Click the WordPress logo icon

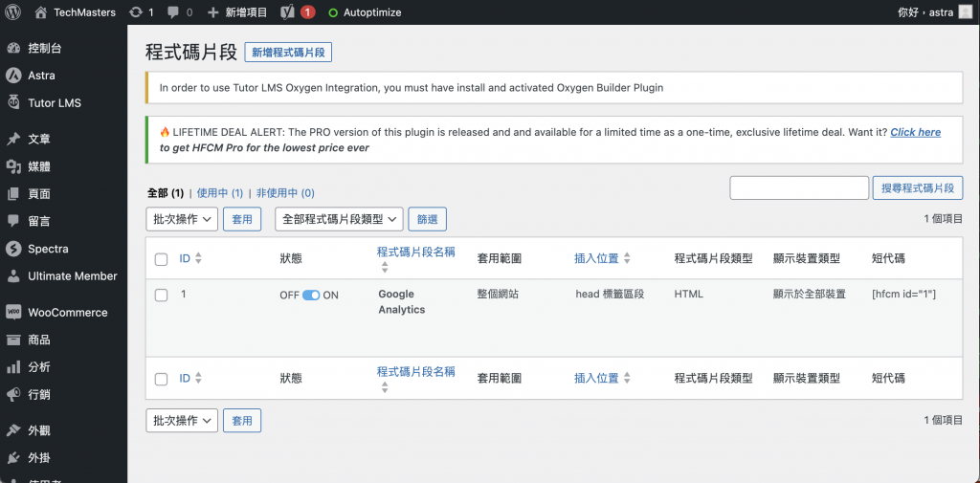[x=12, y=11]
